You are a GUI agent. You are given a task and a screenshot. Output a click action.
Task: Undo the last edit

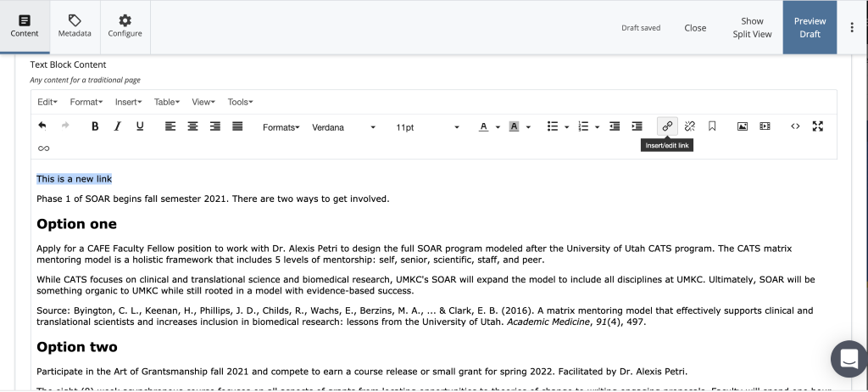42,126
